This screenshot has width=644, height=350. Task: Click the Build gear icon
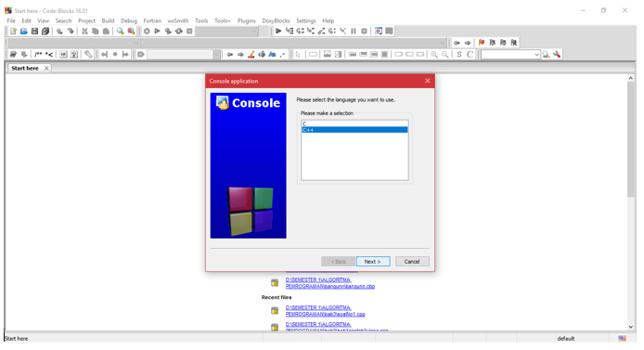click(147, 32)
